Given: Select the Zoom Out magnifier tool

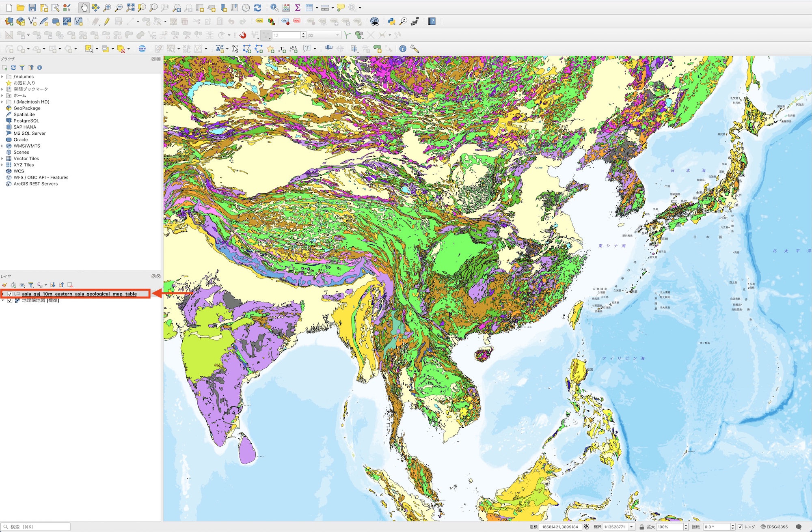Looking at the screenshot, I should (119, 7).
